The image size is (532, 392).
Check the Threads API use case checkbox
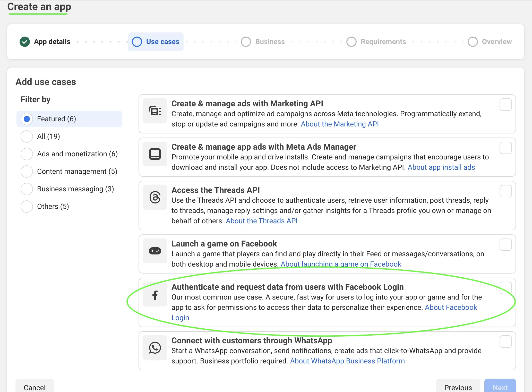coord(505,191)
